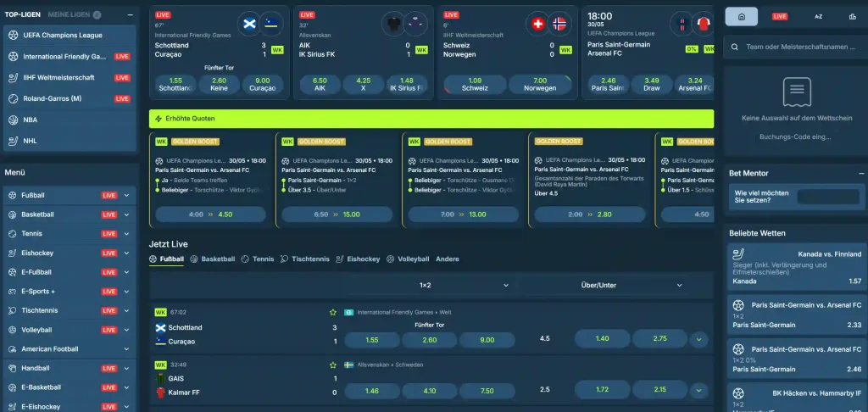
Task: Expand the Eishockey menu chevron
Action: [127, 253]
